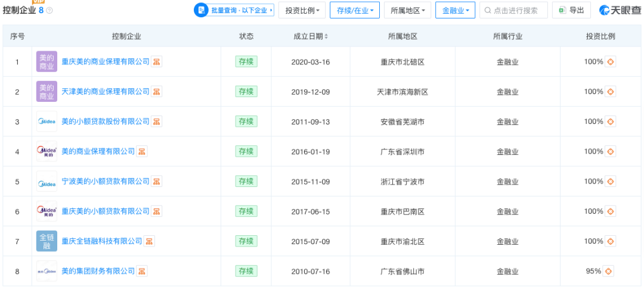The height and width of the screenshot is (293, 644).
Task: View investment path icon in row 2
Action: [x=611, y=92]
